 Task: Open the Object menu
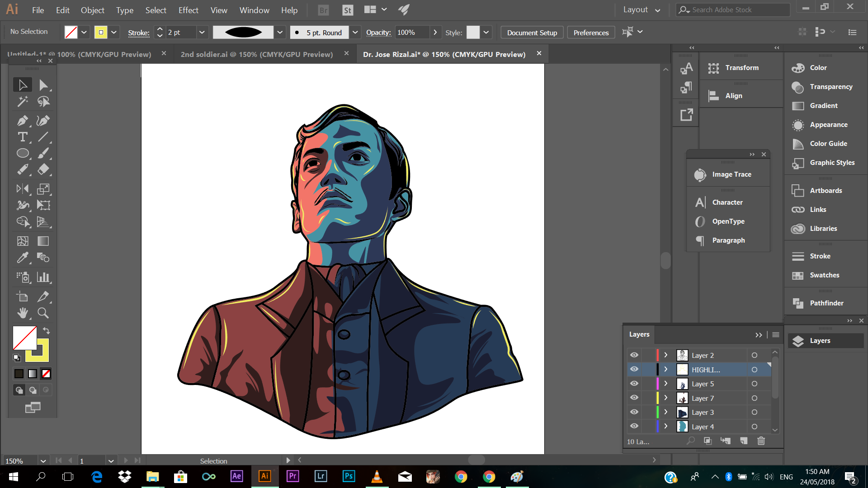click(x=93, y=10)
